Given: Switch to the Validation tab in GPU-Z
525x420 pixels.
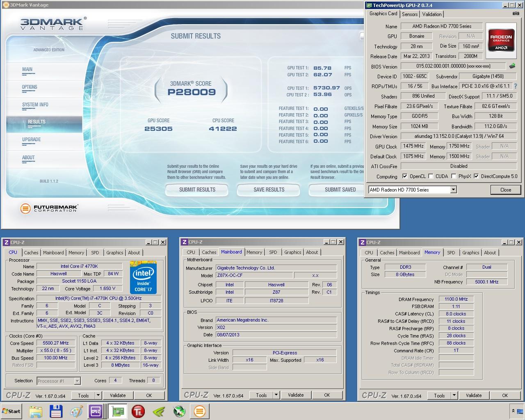Looking at the screenshot, I should tap(432, 14).
